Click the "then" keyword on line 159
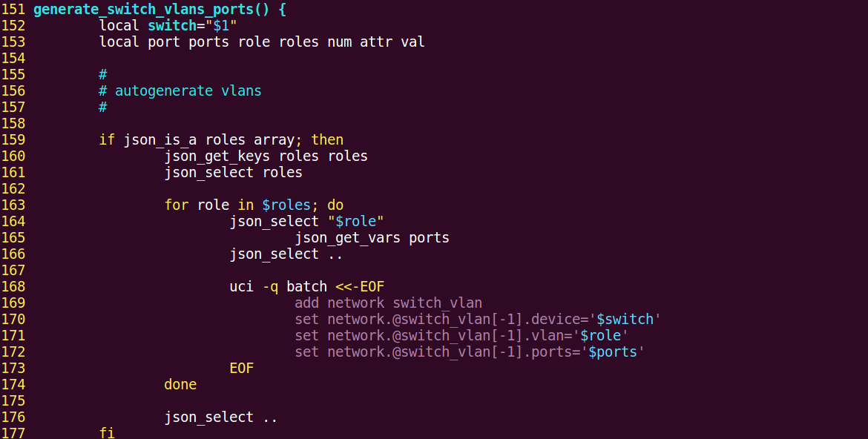868x439 pixels. click(x=327, y=140)
